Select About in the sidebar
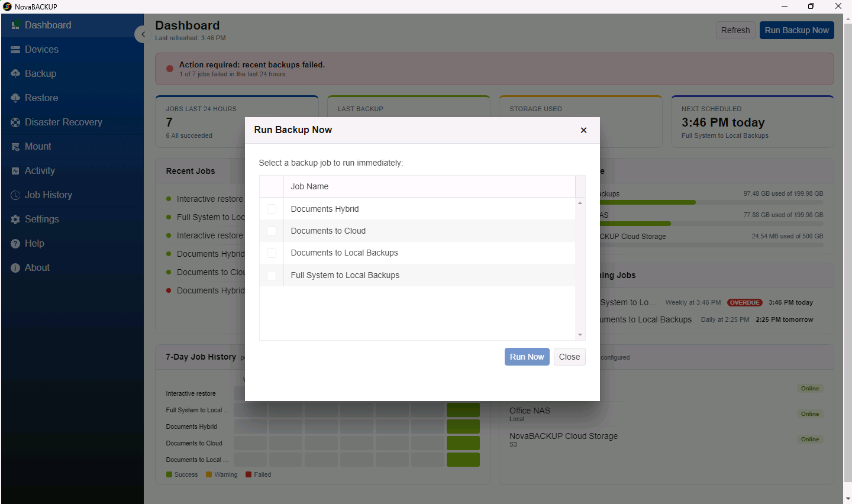 coord(72,268)
